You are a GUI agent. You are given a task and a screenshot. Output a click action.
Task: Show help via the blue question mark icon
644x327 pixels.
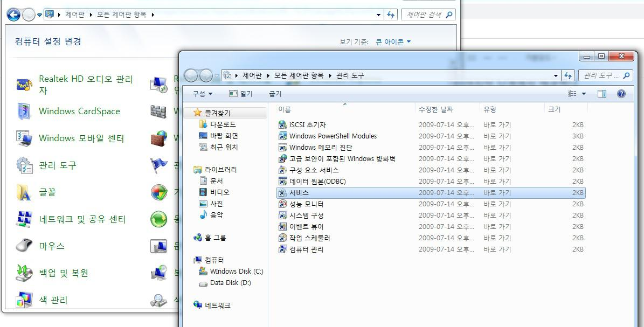pyautogui.click(x=621, y=94)
